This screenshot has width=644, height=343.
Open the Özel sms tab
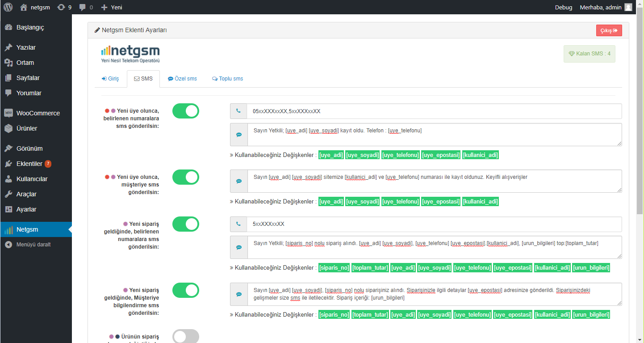[182, 79]
